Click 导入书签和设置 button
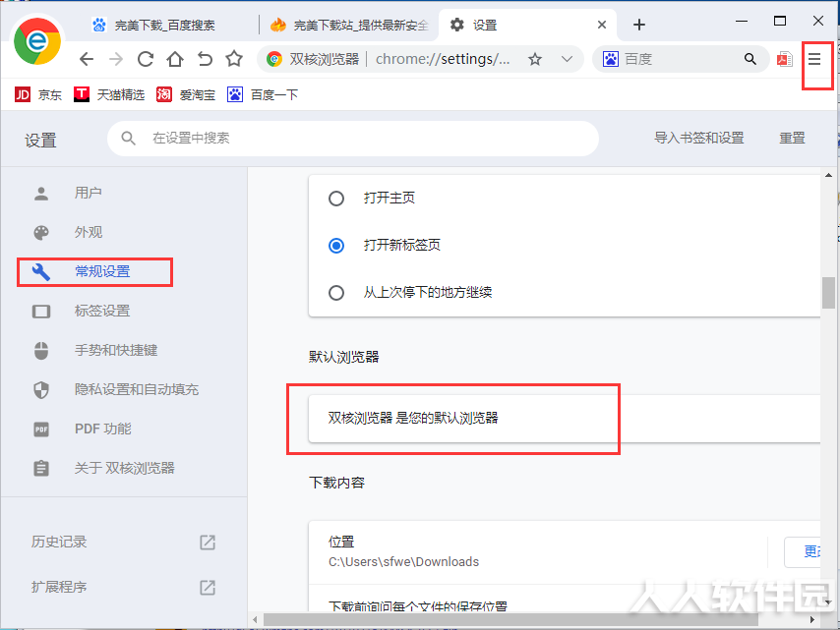The height and width of the screenshot is (630, 840). coord(698,139)
